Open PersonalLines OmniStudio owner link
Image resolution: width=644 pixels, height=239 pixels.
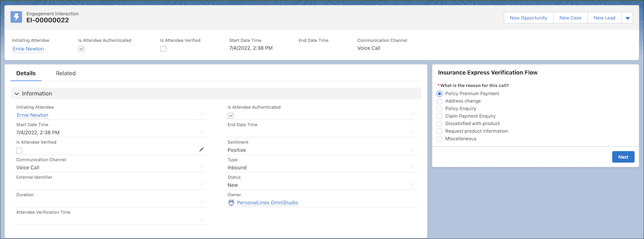point(267,203)
